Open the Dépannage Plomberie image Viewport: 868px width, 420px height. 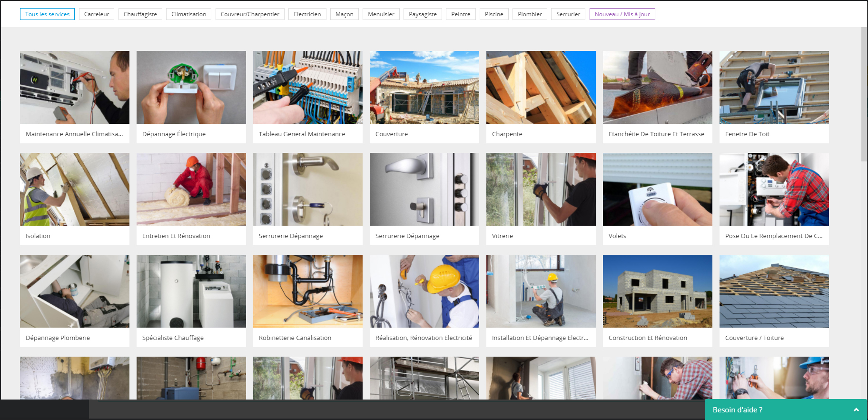(x=75, y=291)
